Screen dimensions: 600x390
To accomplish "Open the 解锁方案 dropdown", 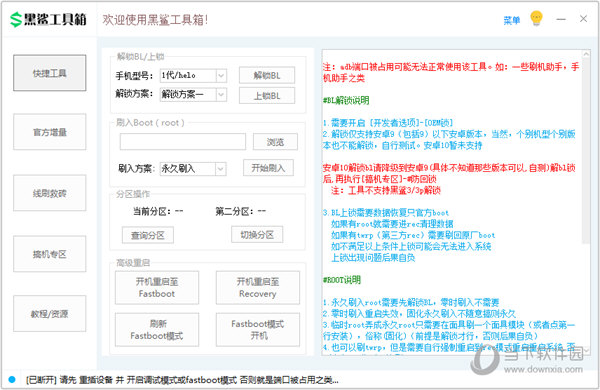I will click(x=193, y=94).
